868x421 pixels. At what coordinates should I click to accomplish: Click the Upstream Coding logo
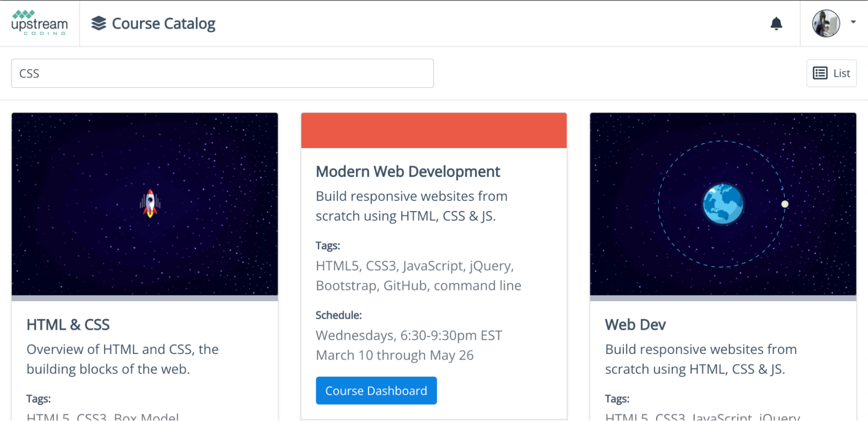tap(40, 23)
